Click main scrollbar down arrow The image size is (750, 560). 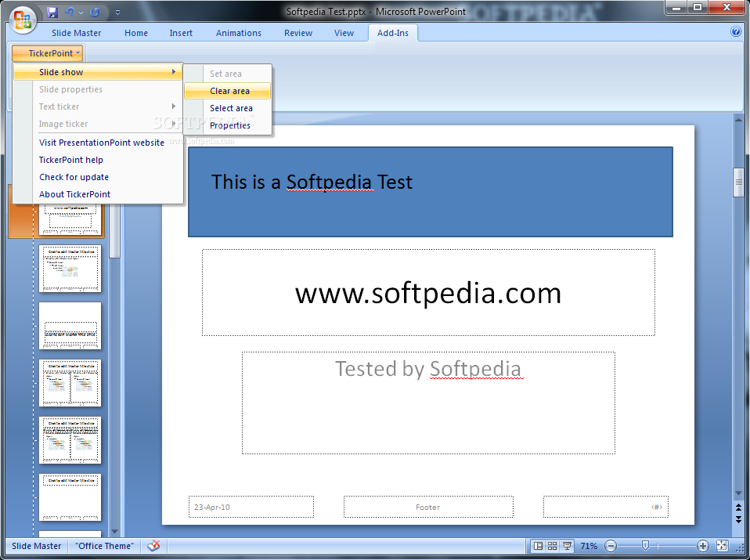[x=738, y=493]
